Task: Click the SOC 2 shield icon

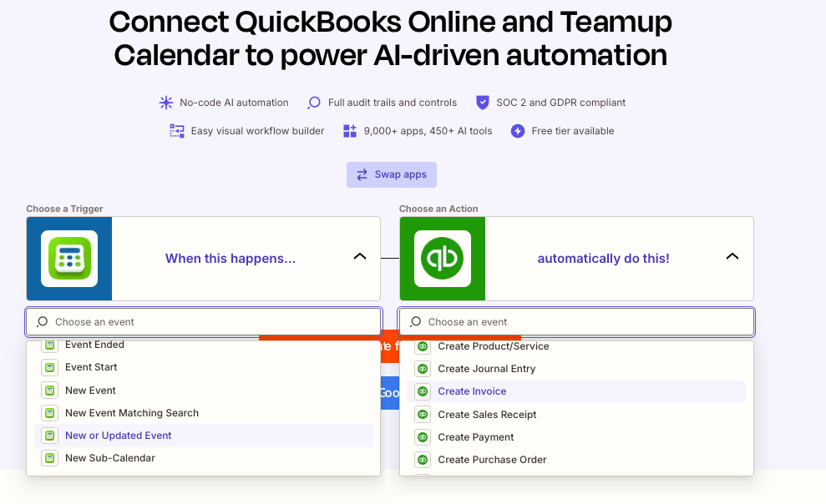Action: (x=483, y=102)
